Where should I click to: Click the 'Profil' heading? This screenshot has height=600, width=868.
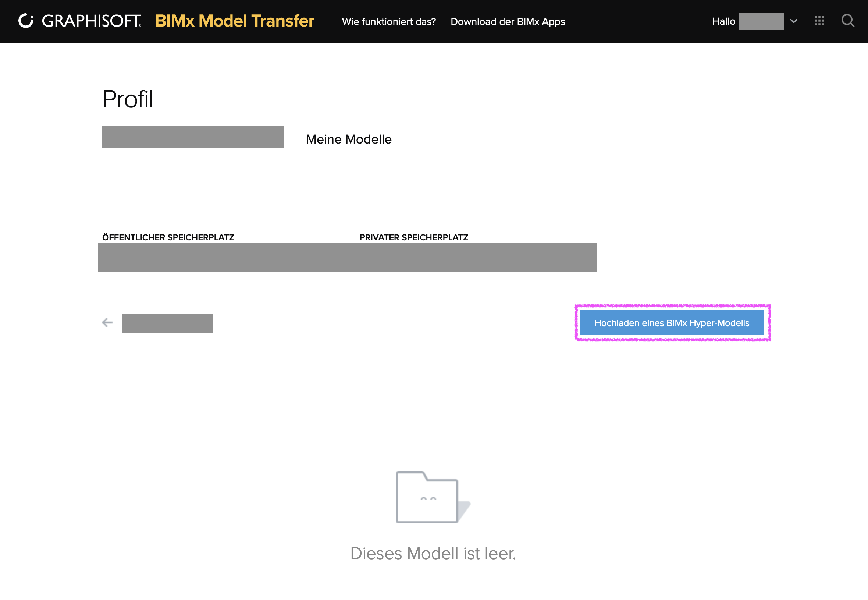(128, 100)
